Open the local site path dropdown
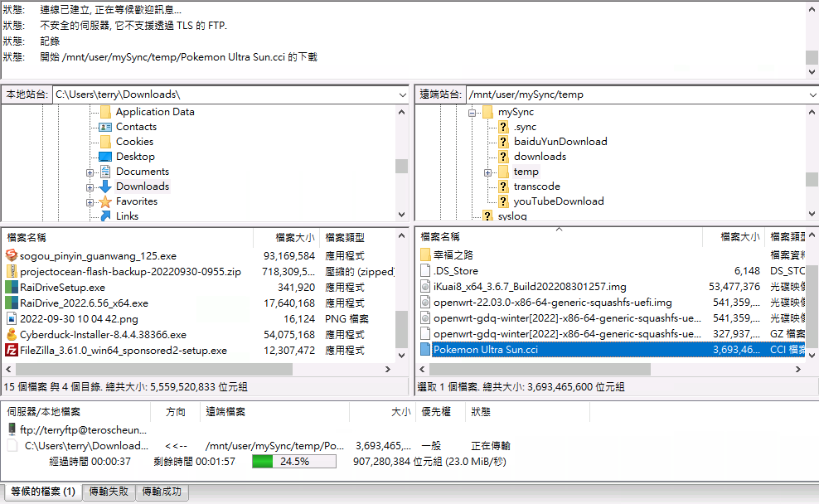This screenshot has width=819, height=504. pos(403,94)
